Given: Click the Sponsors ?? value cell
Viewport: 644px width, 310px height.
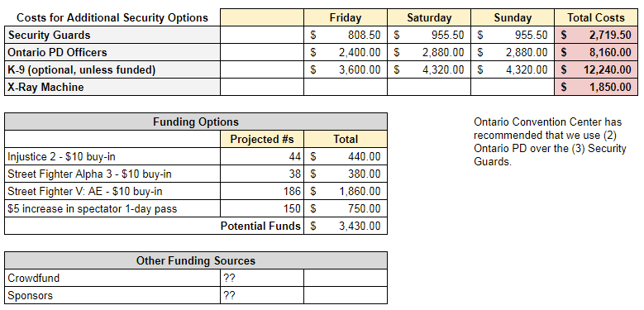Looking at the screenshot, I should click(262, 295).
